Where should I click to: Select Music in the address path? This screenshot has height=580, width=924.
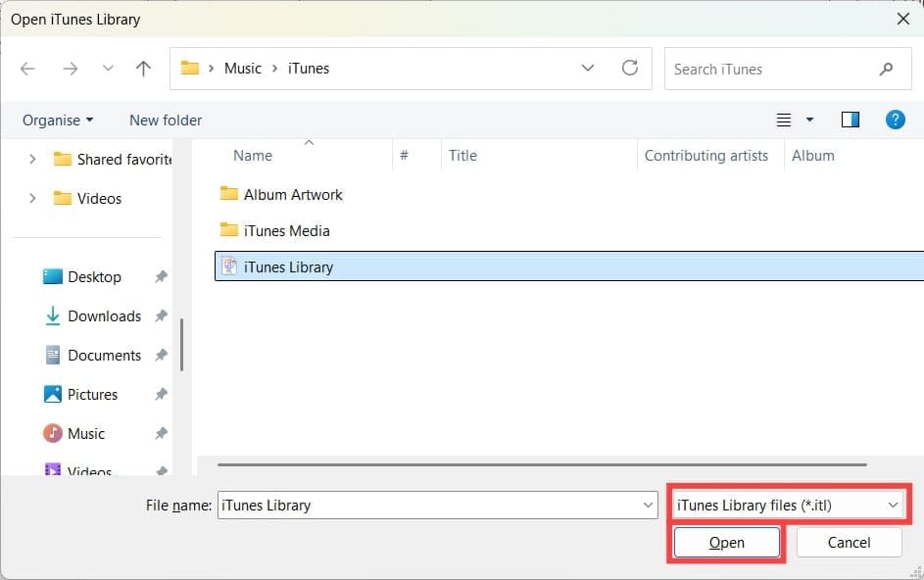click(243, 69)
